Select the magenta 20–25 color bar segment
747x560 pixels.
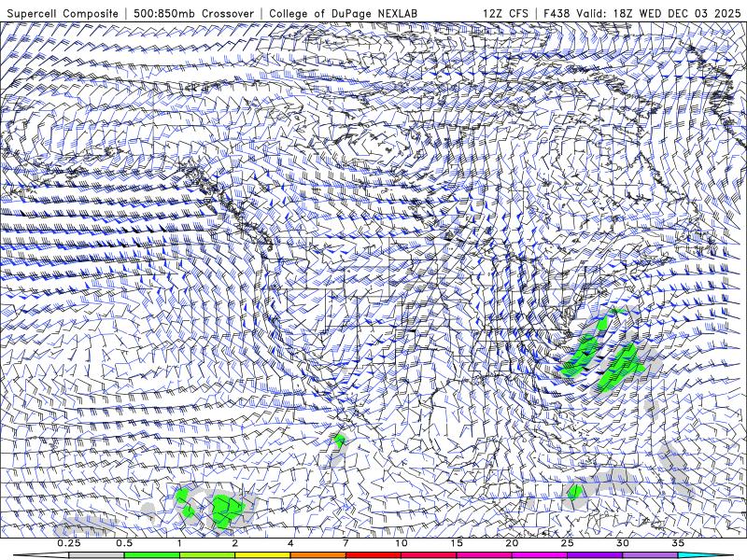540,555
